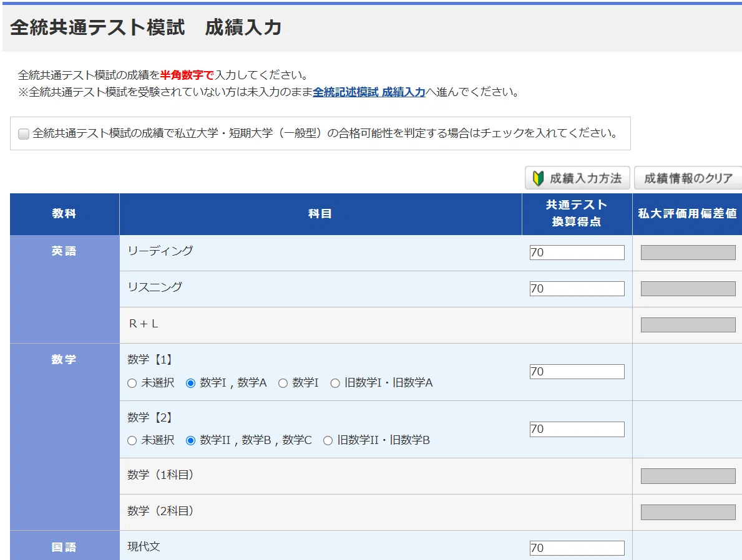Click the リスニング score input field
This screenshot has height=560, width=742.
pyautogui.click(x=577, y=289)
